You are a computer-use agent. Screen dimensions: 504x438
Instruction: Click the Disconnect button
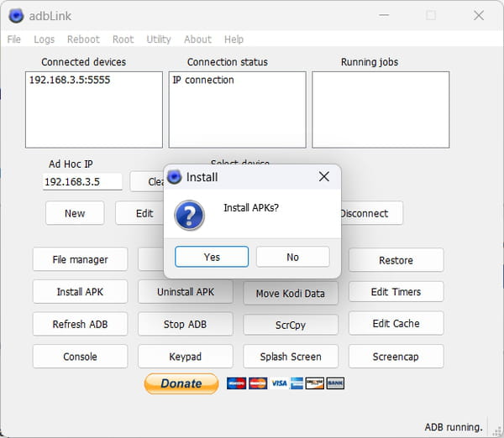371,213
